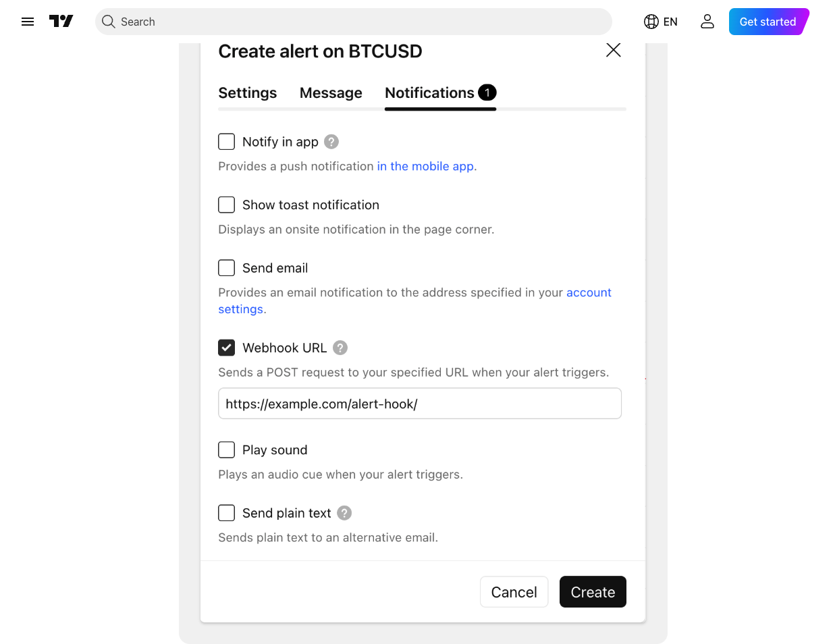Click the help icon next to Notify in app
The image size is (833, 644).
pyautogui.click(x=331, y=142)
